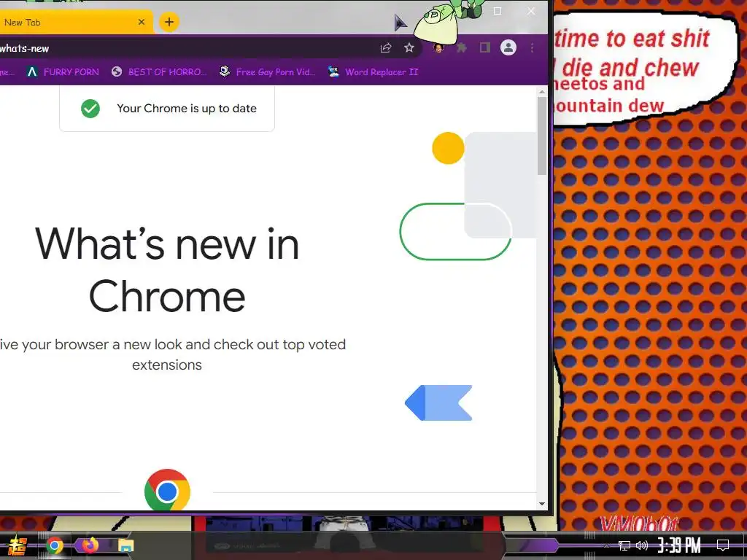Open the Word Replacer II bookmark
The width and height of the screenshot is (747, 560).
point(373,72)
